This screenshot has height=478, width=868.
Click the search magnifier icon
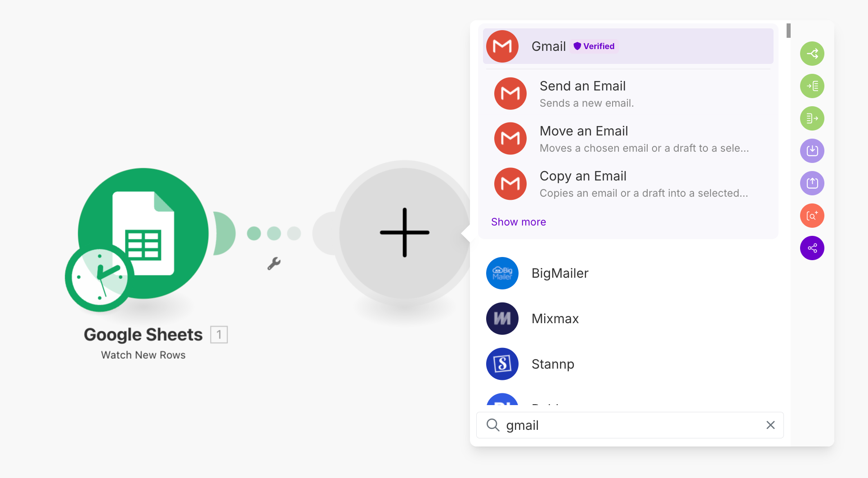493,425
